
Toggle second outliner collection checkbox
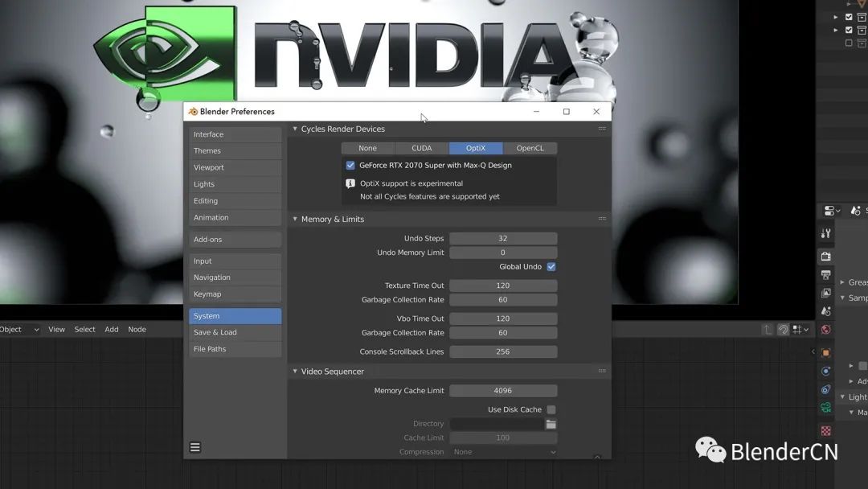(849, 30)
